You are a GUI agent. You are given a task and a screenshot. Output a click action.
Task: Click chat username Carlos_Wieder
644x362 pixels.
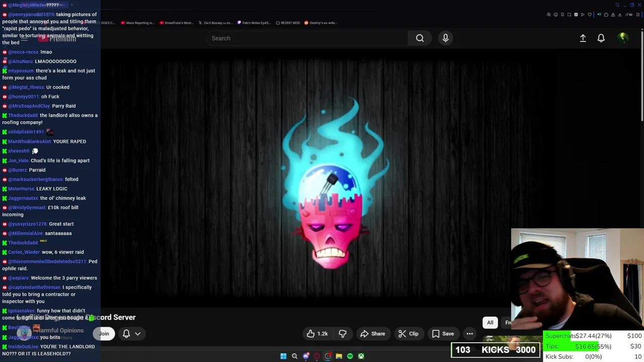pyautogui.click(x=24, y=252)
